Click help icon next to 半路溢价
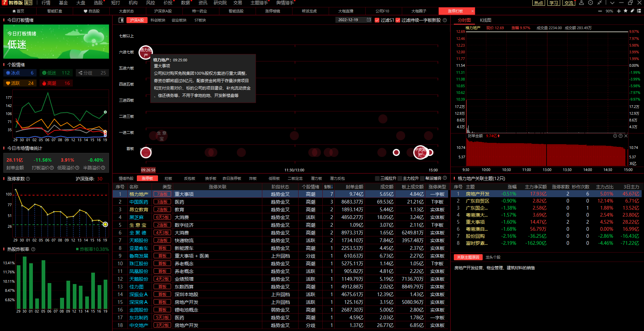Viewport: 644px width, 331px height. [x=103, y=168]
